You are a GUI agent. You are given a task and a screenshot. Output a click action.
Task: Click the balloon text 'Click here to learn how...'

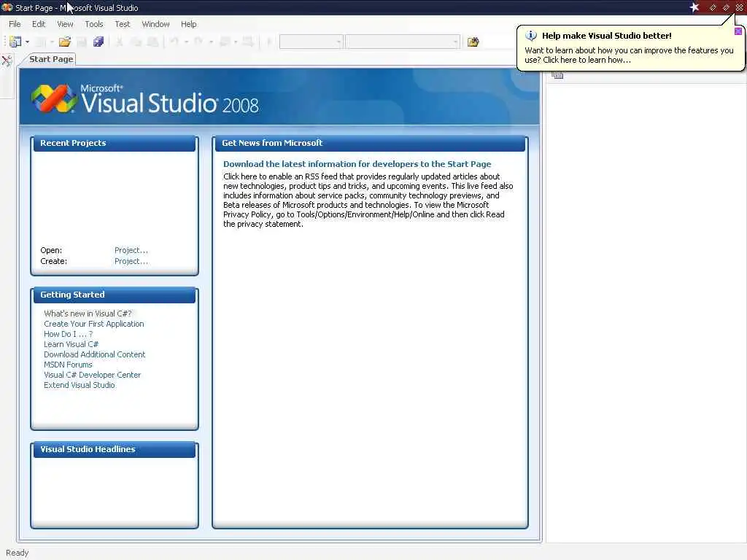[587, 60]
